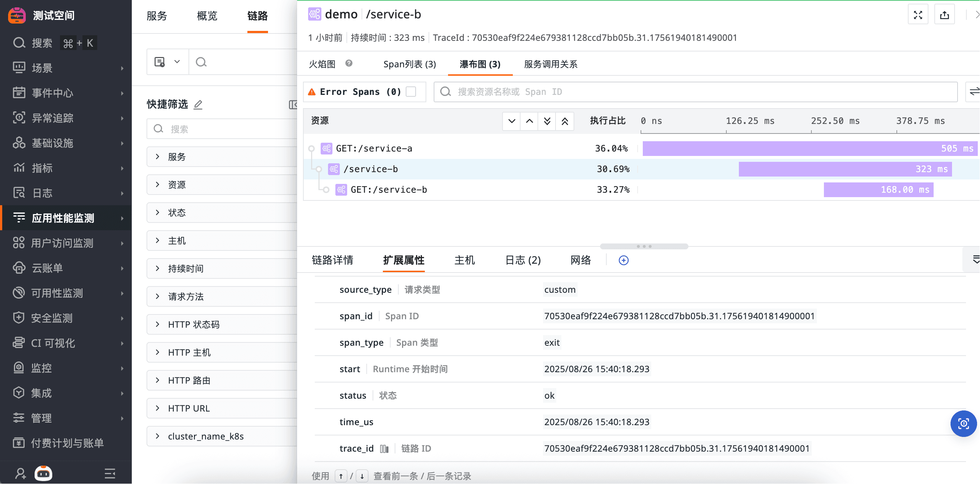Click the export share icon
980x484 pixels.
[944, 15]
